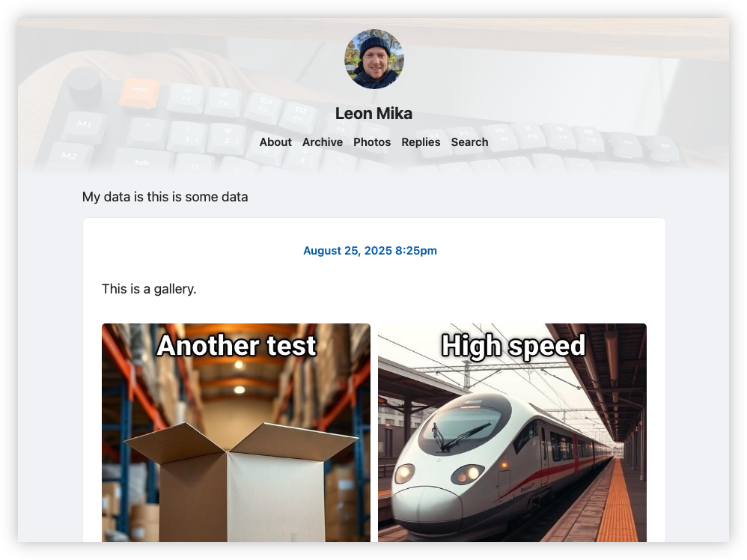Click the orange Esc key in header banner
The image size is (747, 560).
coord(139,91)
